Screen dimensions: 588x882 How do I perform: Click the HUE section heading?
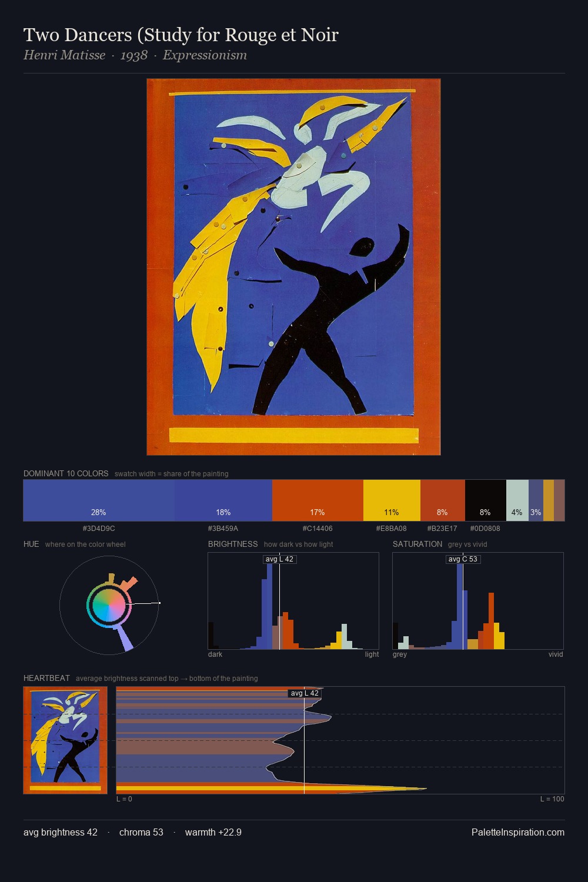tap(31, 544)
